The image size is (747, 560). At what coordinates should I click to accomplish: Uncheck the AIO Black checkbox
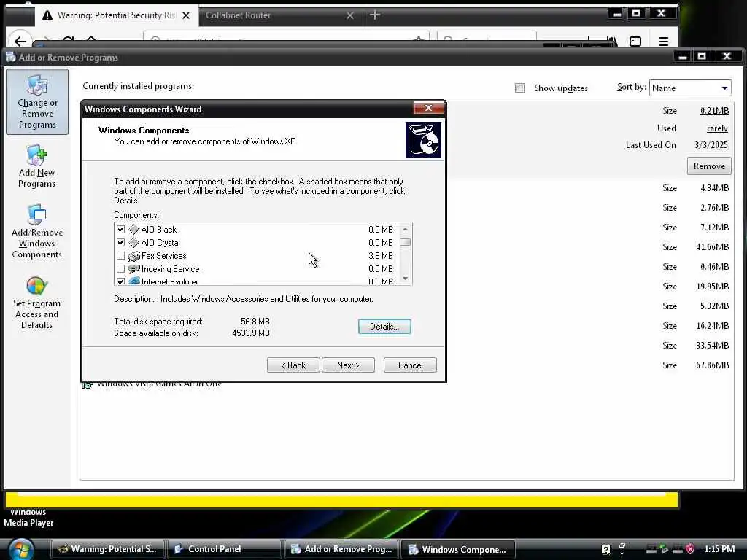click(x=120, y=230)
